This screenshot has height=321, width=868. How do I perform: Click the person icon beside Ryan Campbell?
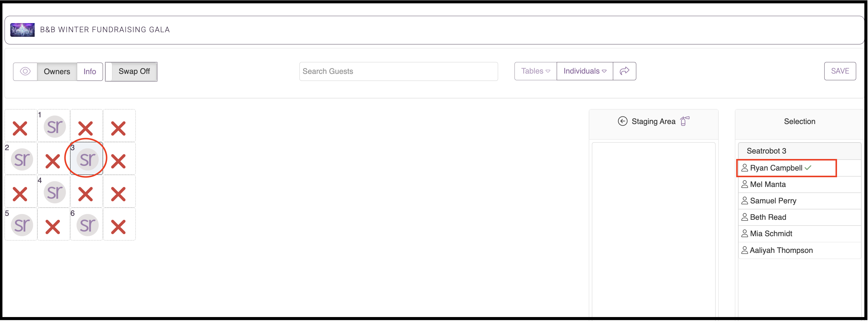pos(745,167)
